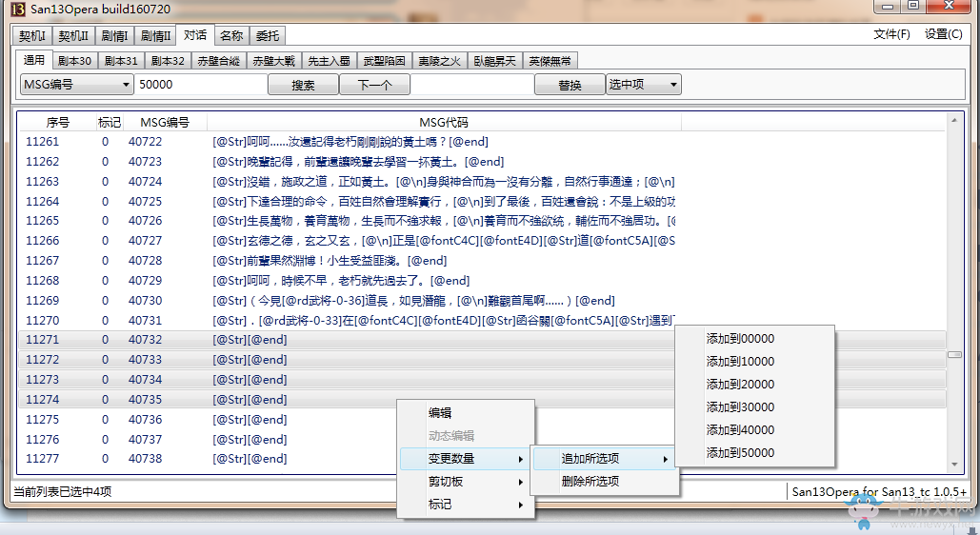Open the 赤壁合縱 sub-tab

click(x=219, y=61)
